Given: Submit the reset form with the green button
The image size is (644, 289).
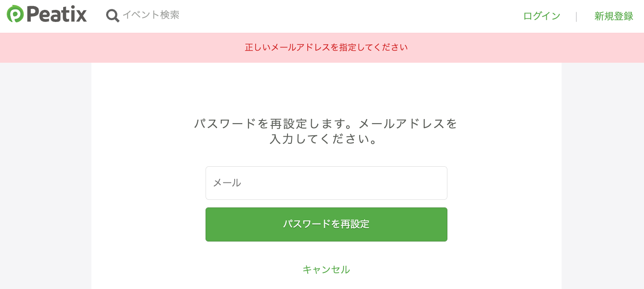Looking at the screenshot, I should 326,224.
